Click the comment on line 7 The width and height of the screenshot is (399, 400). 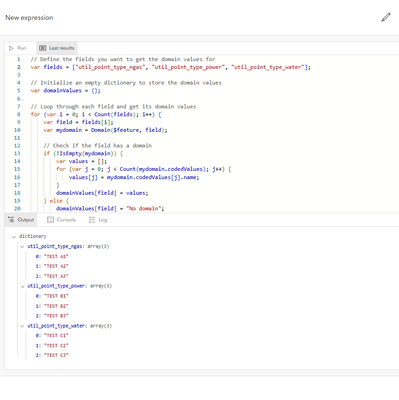(113, 107)
